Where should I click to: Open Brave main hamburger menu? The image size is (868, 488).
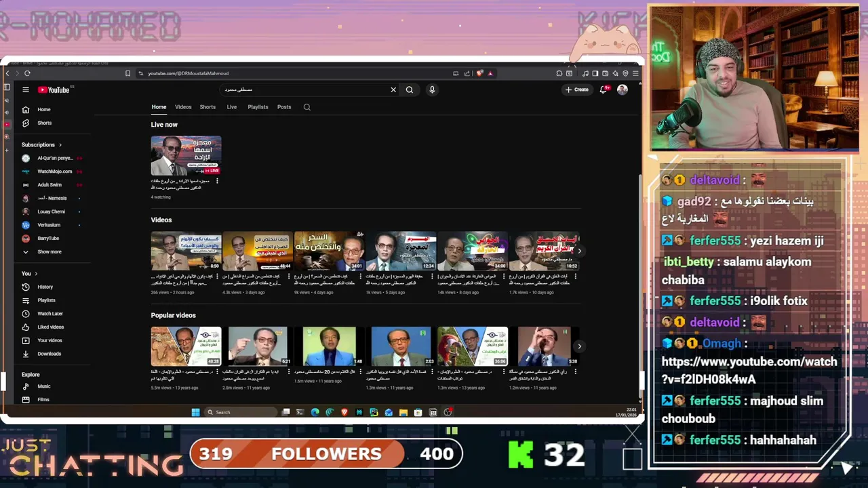click(x=636, y=73)
